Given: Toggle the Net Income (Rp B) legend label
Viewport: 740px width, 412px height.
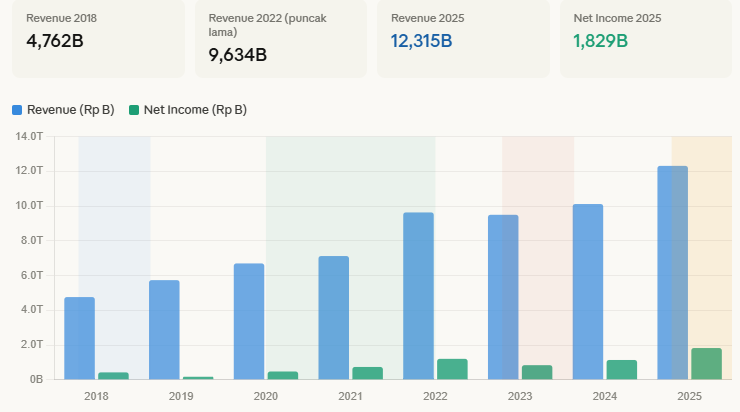Looking at the screenshot, I should (x=195, y=110).
